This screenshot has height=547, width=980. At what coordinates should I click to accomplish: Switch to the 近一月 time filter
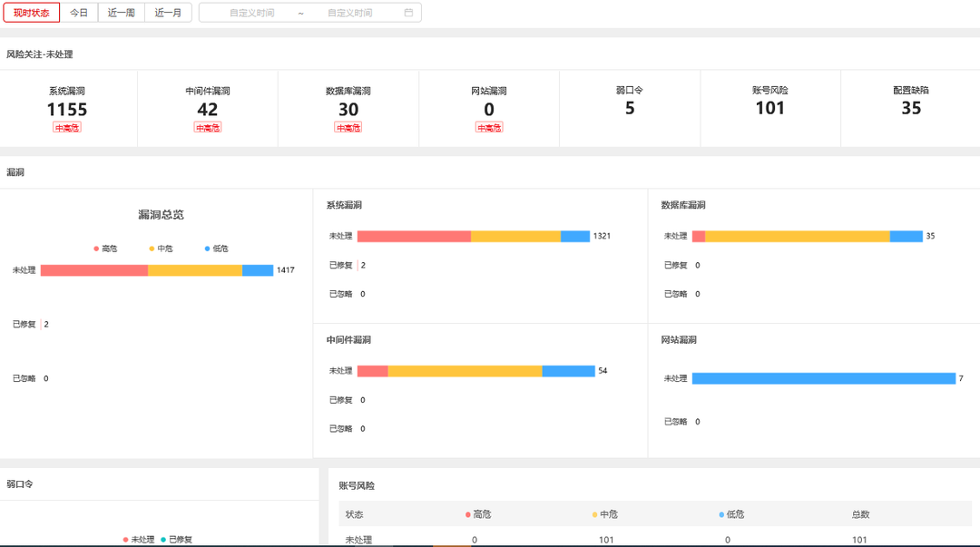(x=169, y=13)
